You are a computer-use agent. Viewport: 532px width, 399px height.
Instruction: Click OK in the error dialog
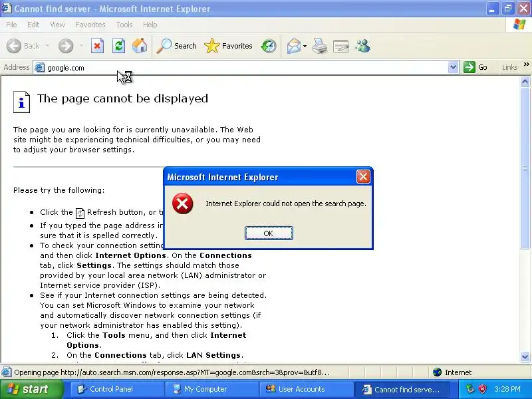[269, 233]
